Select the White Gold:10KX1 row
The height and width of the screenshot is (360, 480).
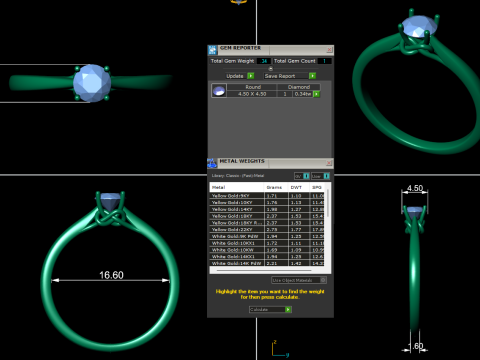pos(267,243)
